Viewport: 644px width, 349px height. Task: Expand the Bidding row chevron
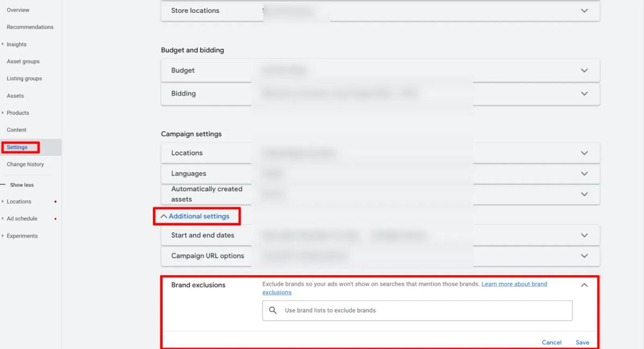click(584, 93)
